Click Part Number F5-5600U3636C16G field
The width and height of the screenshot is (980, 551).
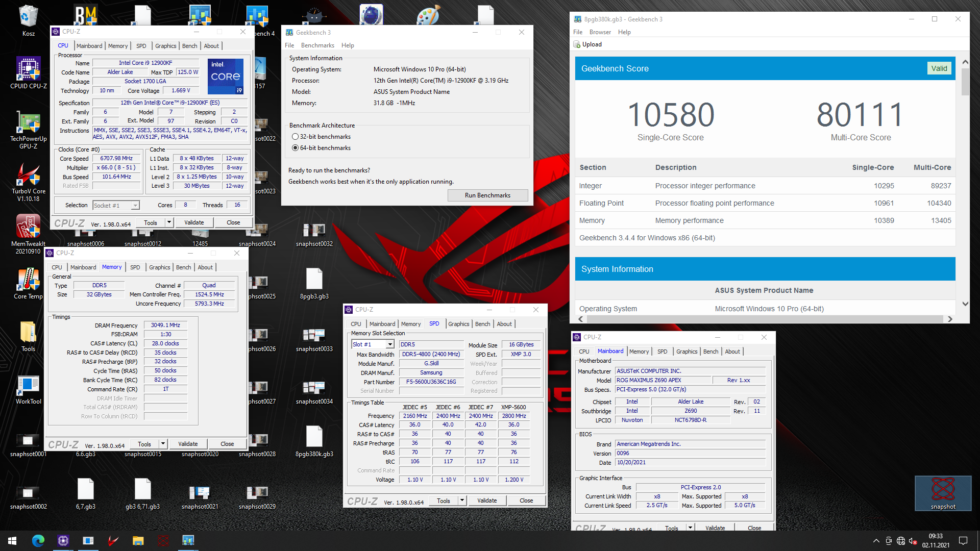431,382
